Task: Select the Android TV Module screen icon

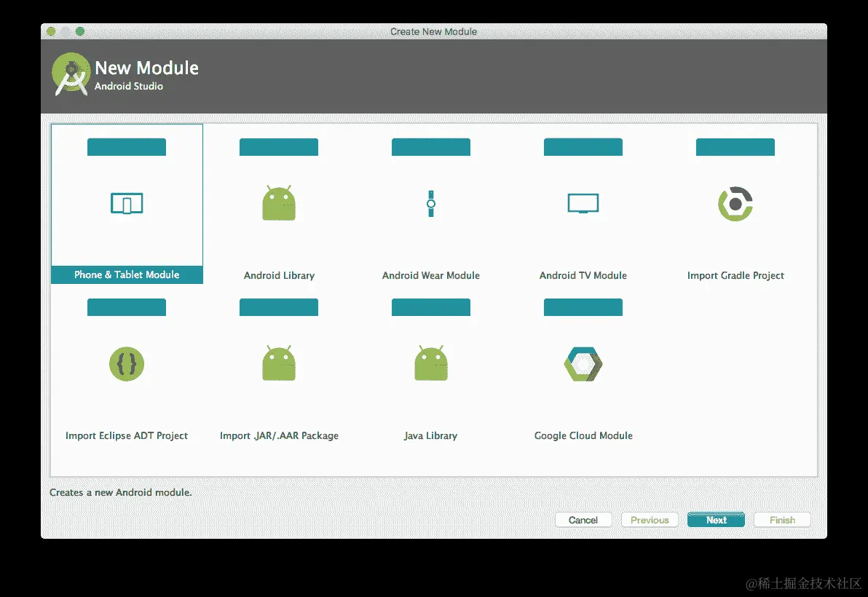Action: pyautogui.click(x=583, y=203)
